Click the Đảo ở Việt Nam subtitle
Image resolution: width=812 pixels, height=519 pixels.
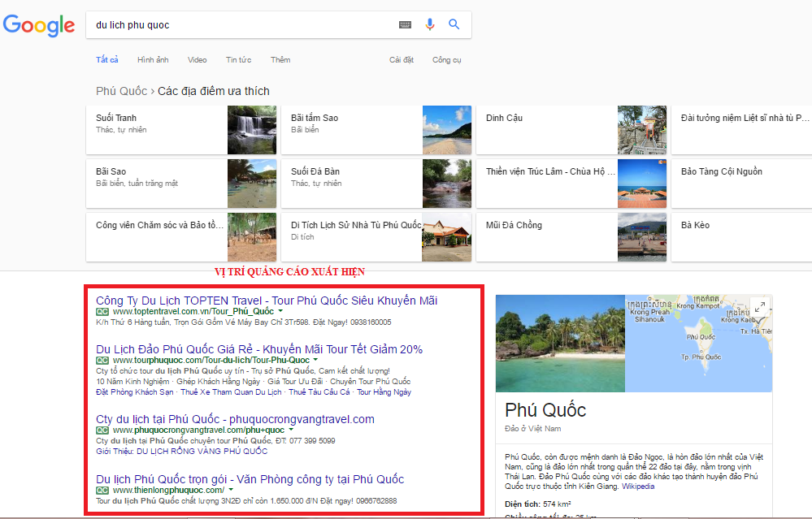[x=533, y=429]
